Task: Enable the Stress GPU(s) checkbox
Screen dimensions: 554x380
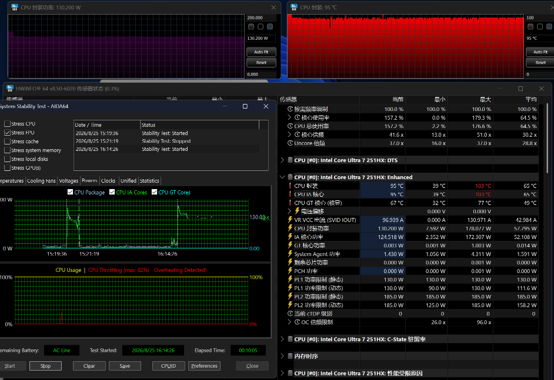Action: (x=7, y=168)
